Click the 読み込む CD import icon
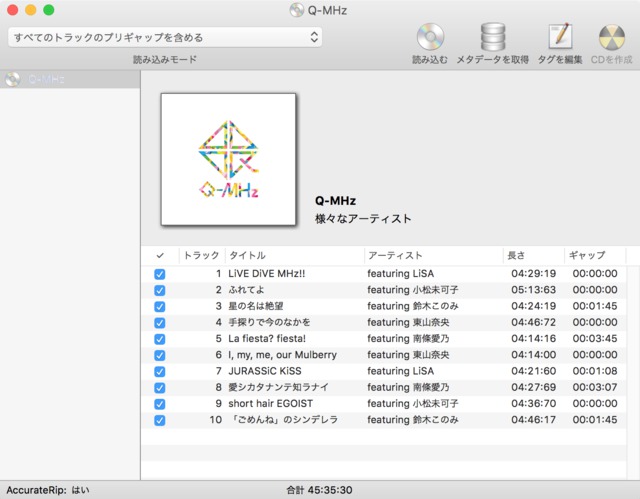The width and height of the screenshot is (640, 499). tap(430, 38)
